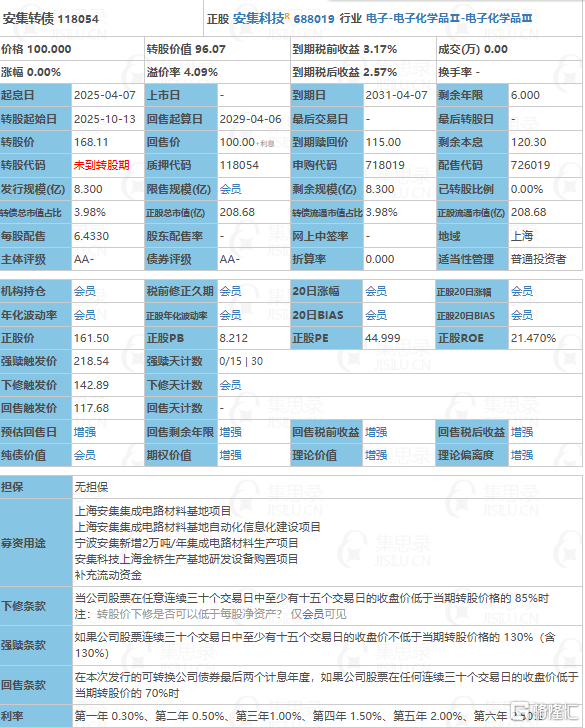Click the 正股20日BIAS 会员 link
Image resolution: width=585 pixels, height=728 pixels.
(x=522, y=315)
